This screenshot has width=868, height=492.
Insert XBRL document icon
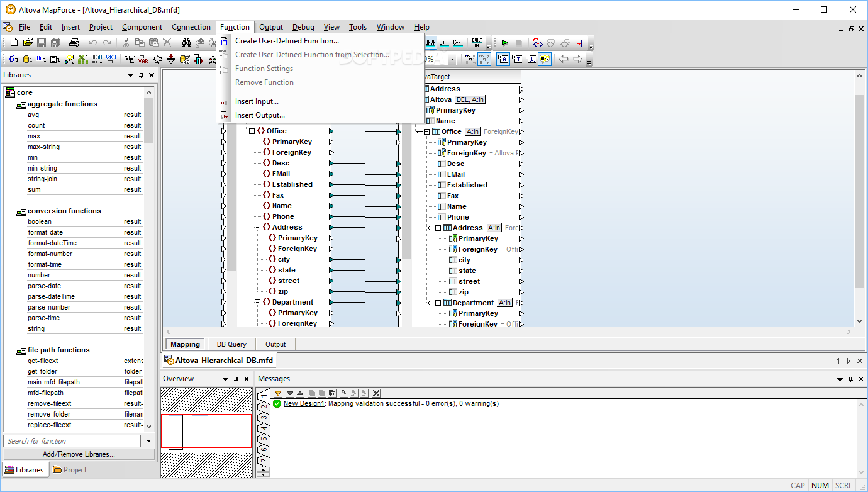(97, 59)
